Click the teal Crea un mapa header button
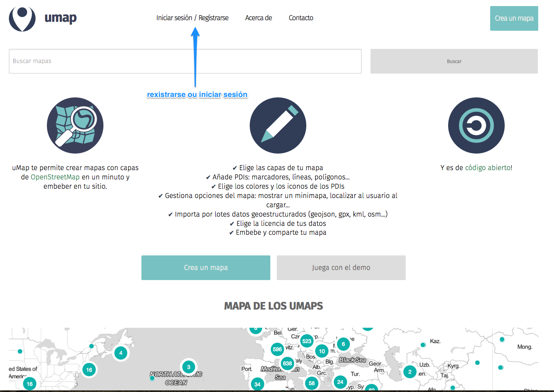The height and width of the screenshot is (392, 554). coord(514,18)
